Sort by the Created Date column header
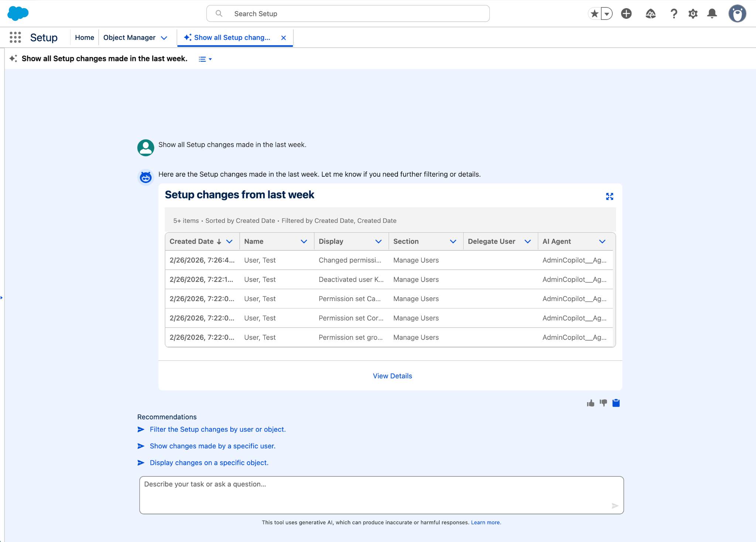 tap(192, 241)
